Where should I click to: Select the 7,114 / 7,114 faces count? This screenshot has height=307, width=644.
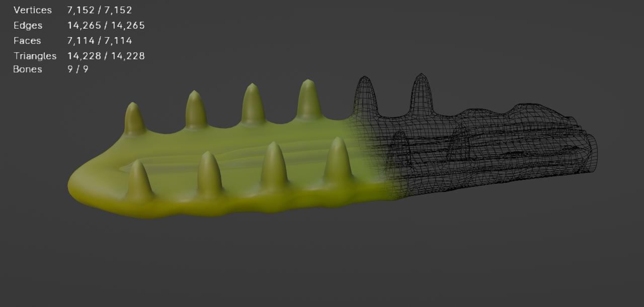point(99,41)
